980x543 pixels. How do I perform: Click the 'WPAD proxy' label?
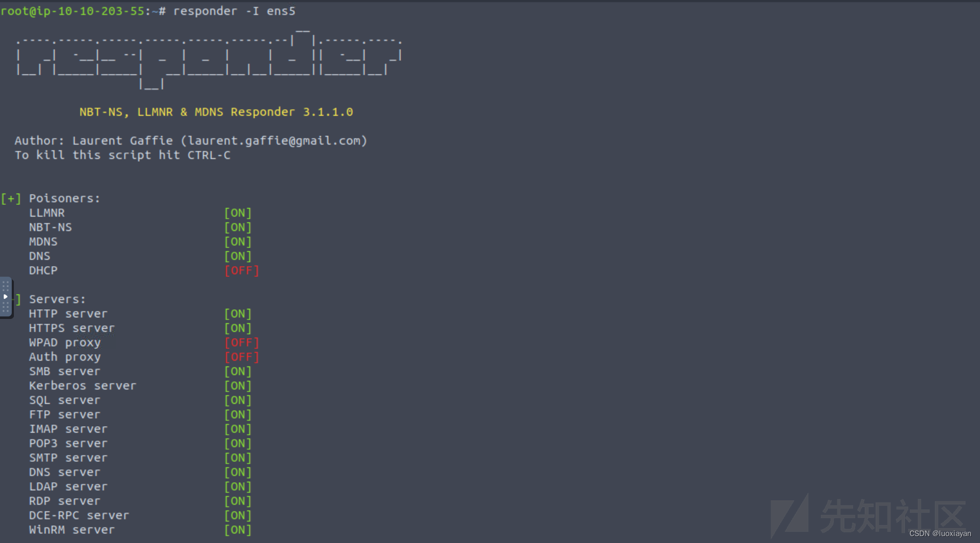coord(65,342)
